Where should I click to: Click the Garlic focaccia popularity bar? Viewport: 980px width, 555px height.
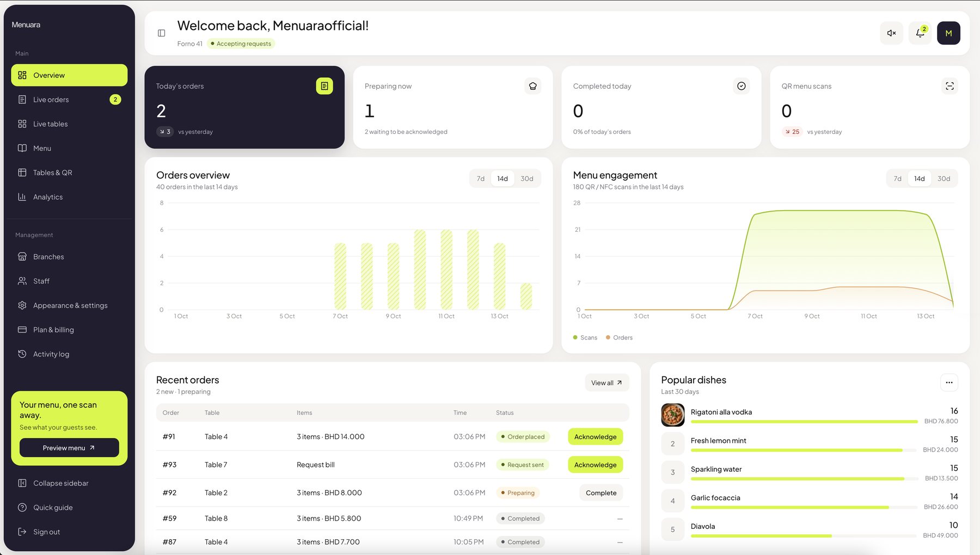pyautogui.click(x=804, y=508)
